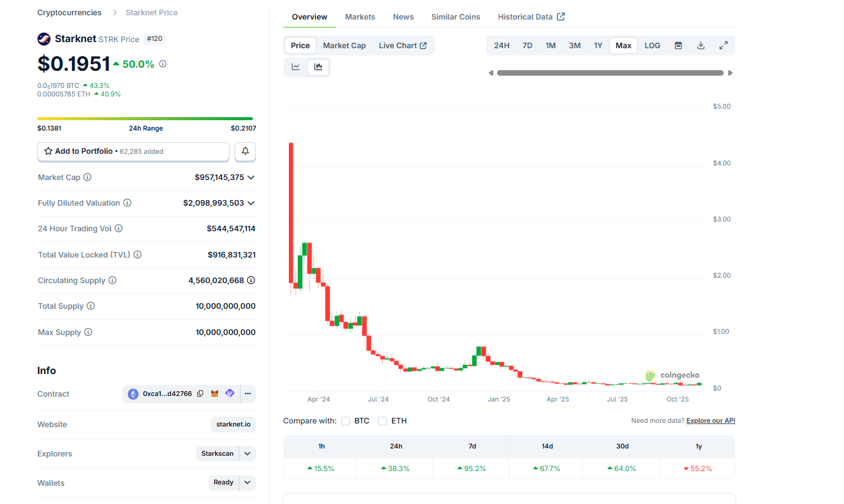Switch to the Markets tab
Screen dimensions: 844x504
click(x=360, y=16)
